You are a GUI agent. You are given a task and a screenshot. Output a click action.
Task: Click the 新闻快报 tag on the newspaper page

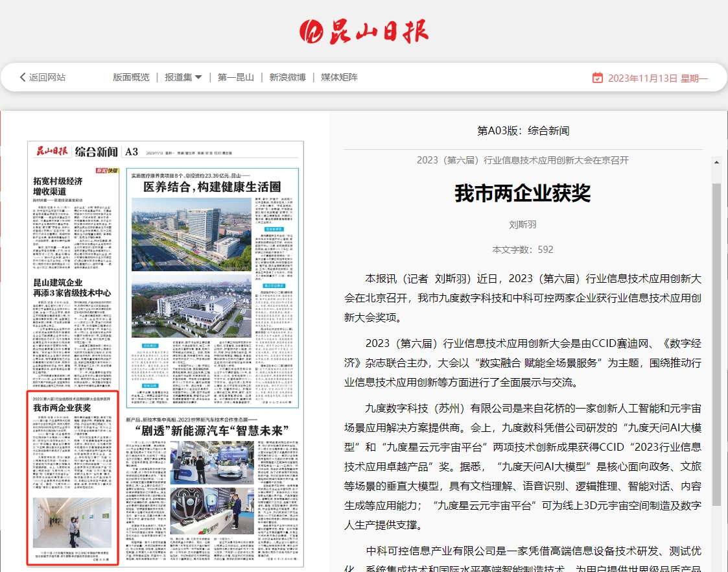click(x=107, y=171)
